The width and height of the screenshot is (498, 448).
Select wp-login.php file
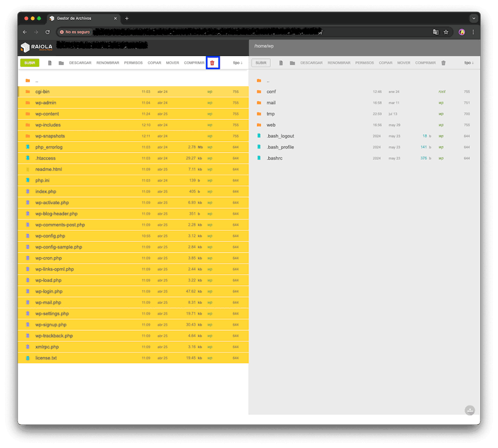[x=133, y=291]
